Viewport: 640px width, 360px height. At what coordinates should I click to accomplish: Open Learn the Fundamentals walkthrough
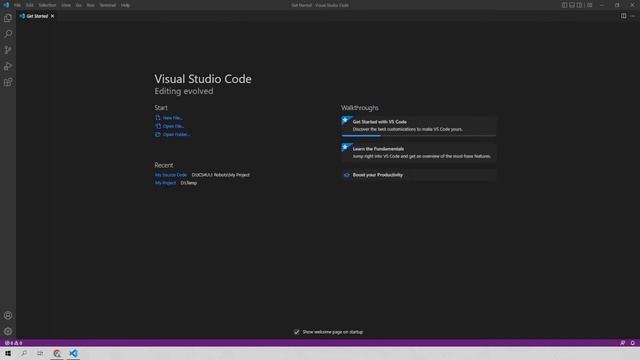click(419, 153)
